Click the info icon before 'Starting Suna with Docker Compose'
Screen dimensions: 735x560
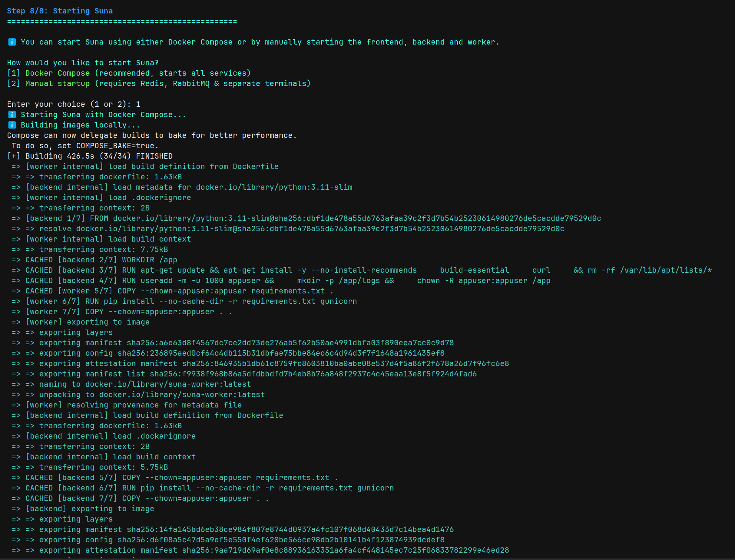(12, 114)
